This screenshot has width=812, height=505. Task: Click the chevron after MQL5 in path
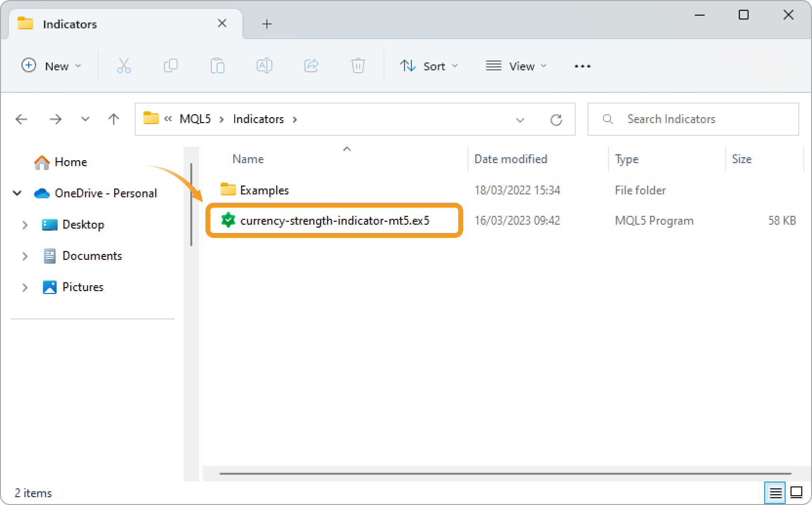(x=222, y=120)
